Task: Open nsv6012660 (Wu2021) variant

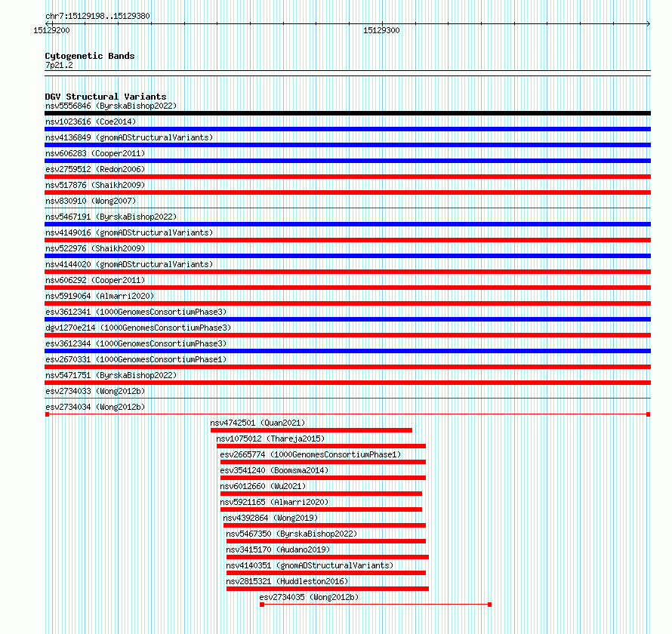Action: 263,486
